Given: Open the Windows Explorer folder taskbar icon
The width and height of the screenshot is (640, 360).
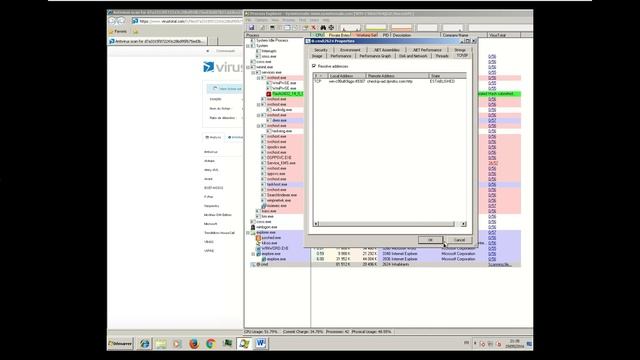Looking at the screenshot, I should click(161, 344).
